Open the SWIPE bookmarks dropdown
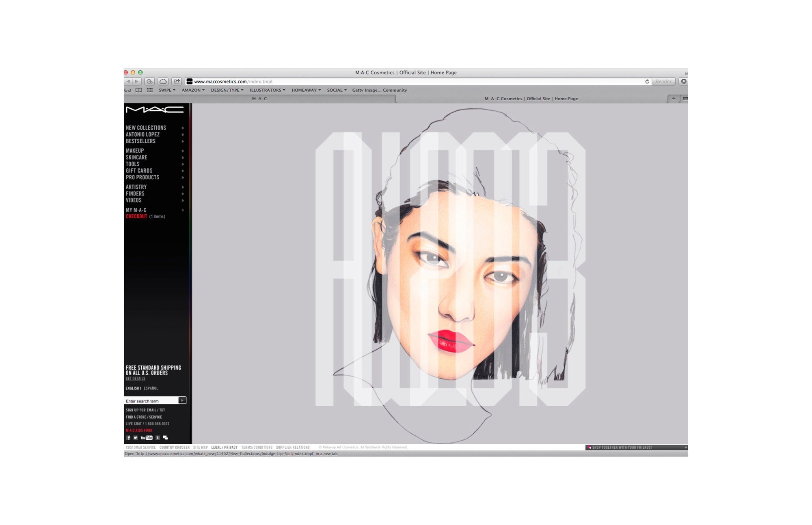 click(x=167, y=90)
